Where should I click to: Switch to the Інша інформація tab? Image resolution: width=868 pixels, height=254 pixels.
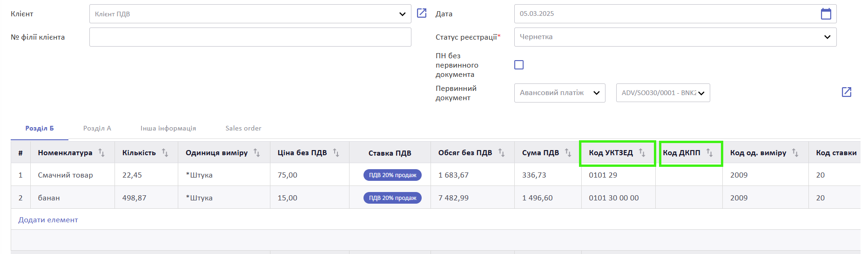168,128
